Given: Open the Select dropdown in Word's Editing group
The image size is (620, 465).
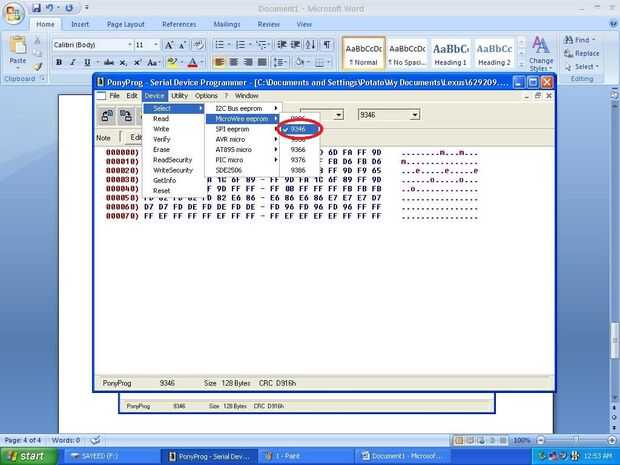Looking at the screenshot, I should 581,66.
